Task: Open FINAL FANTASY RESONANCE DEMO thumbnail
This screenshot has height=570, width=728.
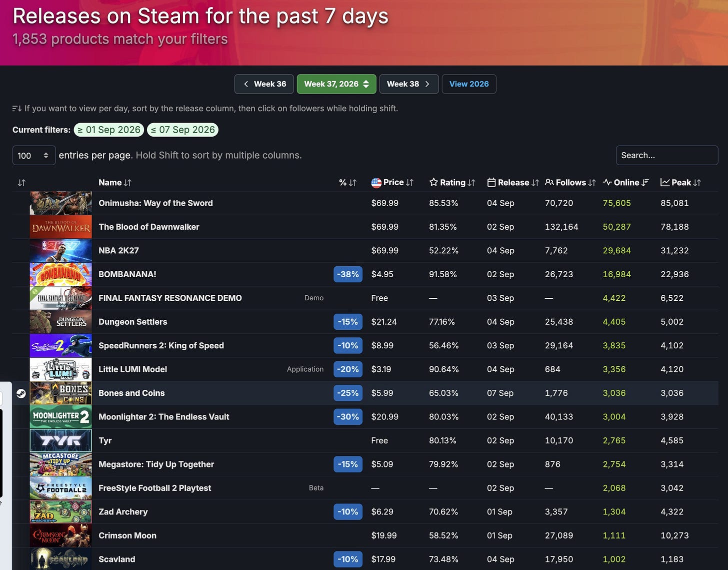Action: pos(61,298)
